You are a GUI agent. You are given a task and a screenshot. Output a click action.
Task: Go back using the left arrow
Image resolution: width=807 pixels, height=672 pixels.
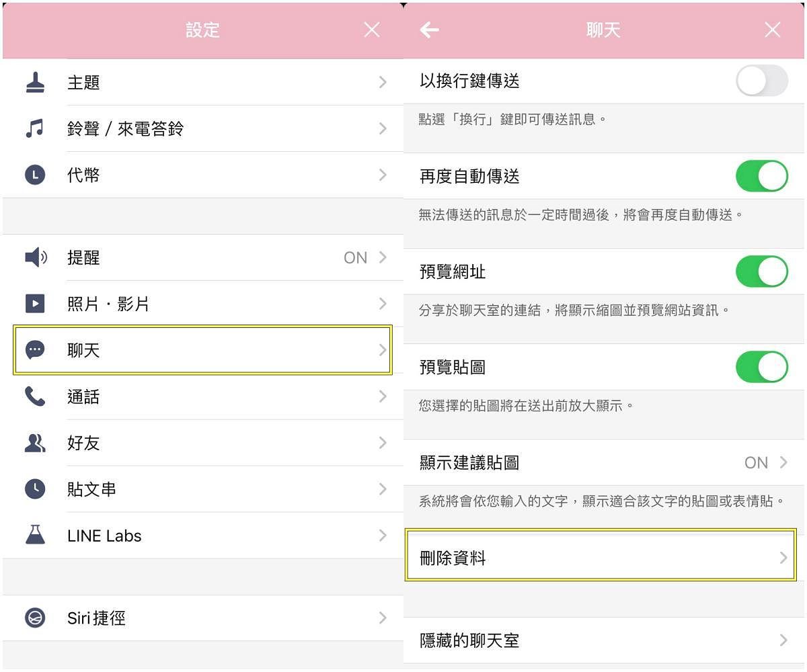pos(429,30)
